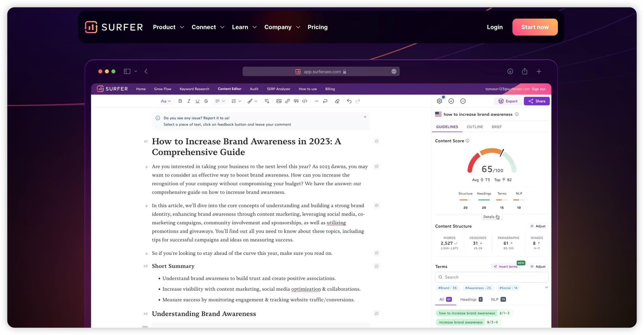
Task: Click the app.surferseo.com address bar
Action: click(x=321, y=72)
